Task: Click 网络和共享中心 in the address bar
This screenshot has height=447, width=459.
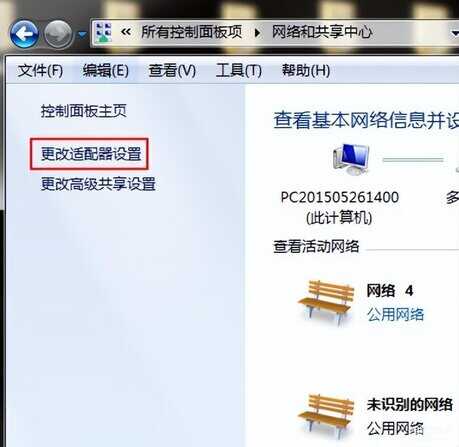Action: pos(322,32)
